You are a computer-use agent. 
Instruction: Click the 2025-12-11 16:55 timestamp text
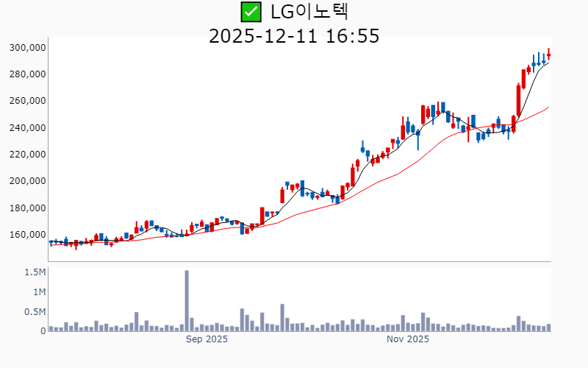click(x=294, y=35)
